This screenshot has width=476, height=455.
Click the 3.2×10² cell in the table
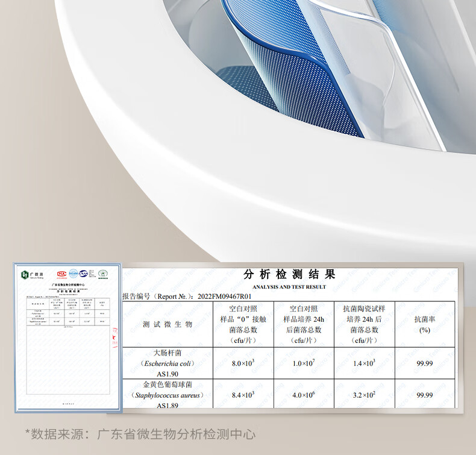click(x=364, y=395)
